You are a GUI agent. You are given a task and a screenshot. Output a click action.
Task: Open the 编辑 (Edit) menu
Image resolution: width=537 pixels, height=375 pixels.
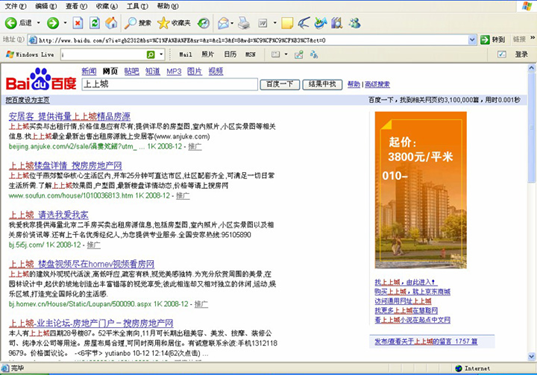[x=46, y=6]
